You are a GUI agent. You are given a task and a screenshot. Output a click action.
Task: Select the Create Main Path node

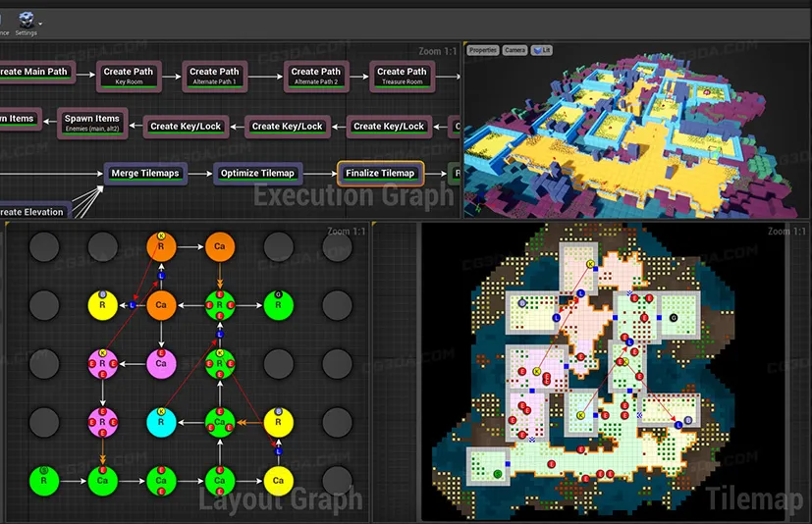[x=36, y=73]
